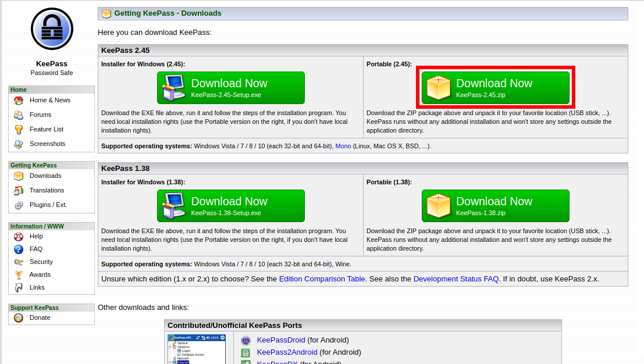Click the Awards trophy icon
This screenshot has height=364, width=644.
point(19,275)
